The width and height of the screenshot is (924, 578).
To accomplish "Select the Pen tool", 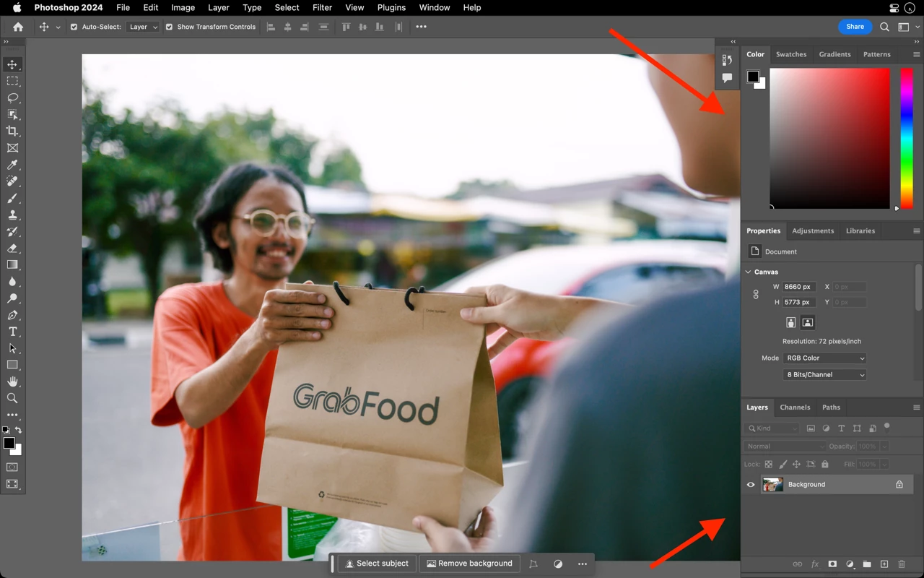I will click(x=12, y=315).
